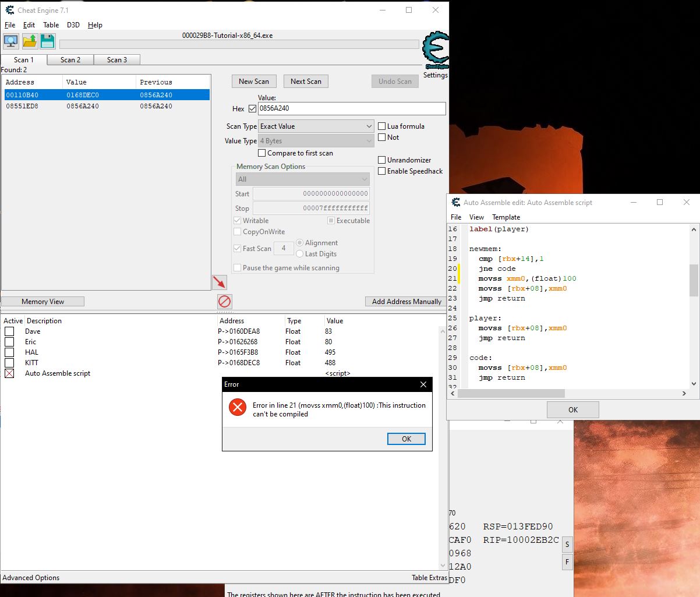
Task: Open the process list icon
Action: (x=10, y=41)
